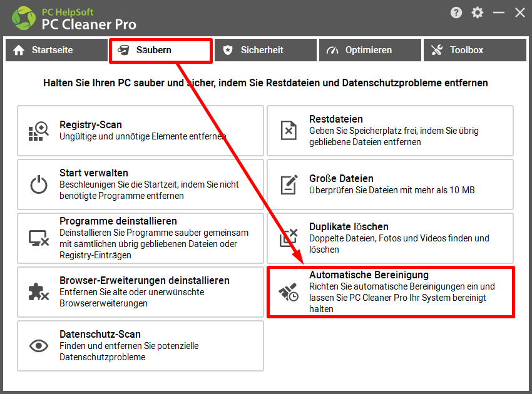The image size is (532, 394).
Task: Click 'Finden und entfernen Sie potenzielle Datenschutzprobleme' text
Action: point(129,351)
